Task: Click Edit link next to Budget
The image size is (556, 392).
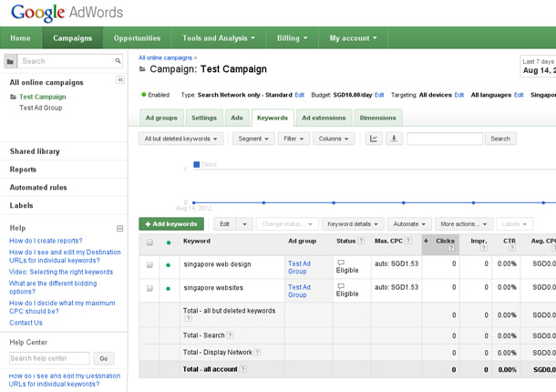Action: point(379,95)
